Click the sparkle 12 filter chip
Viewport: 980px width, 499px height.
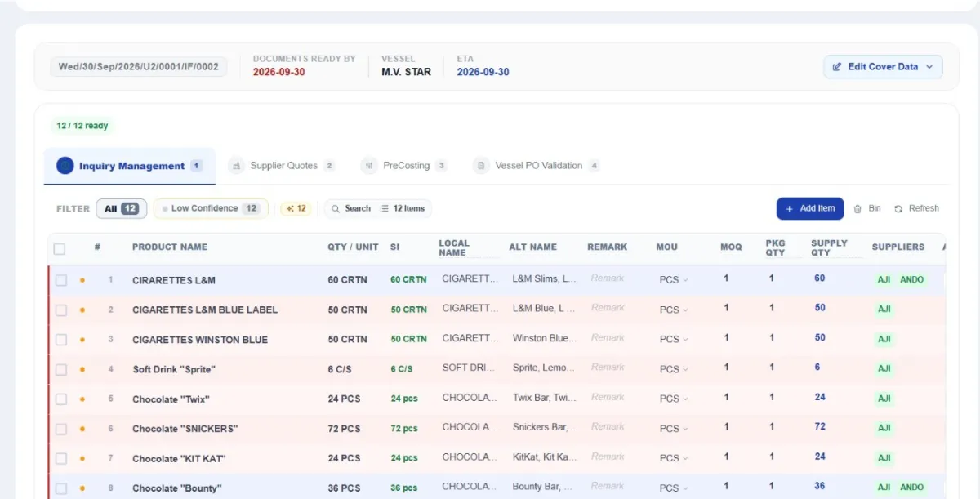(x=296, y=208)
